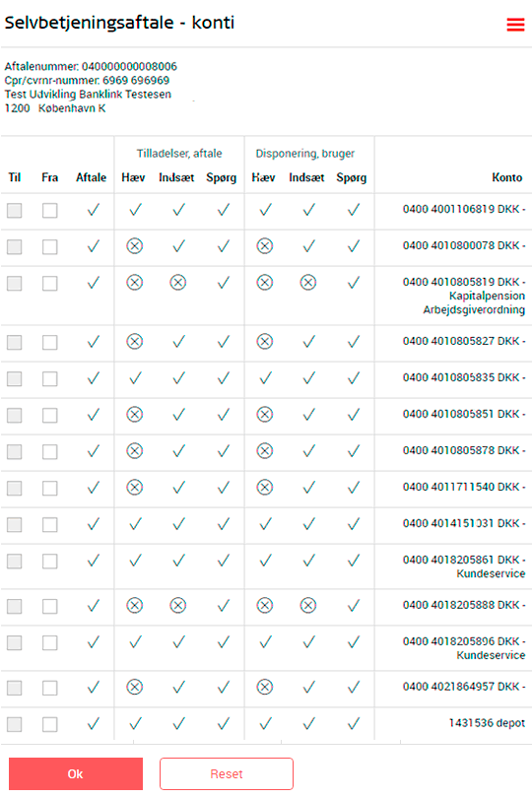This screenshot has width=532, height=798.
Task: Tick the Fra checkbox for account 4010805851
Action: pos(50,416)
